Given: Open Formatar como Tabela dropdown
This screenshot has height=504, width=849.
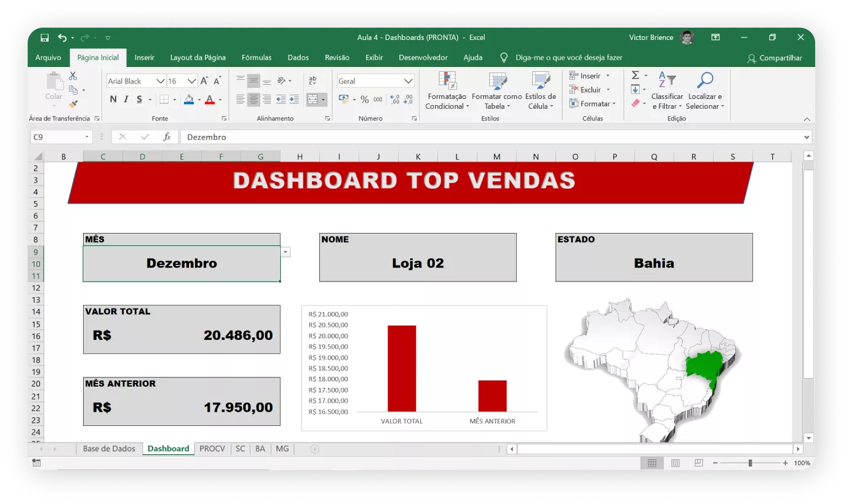Looking at the screenshot, I should point(497,90).
